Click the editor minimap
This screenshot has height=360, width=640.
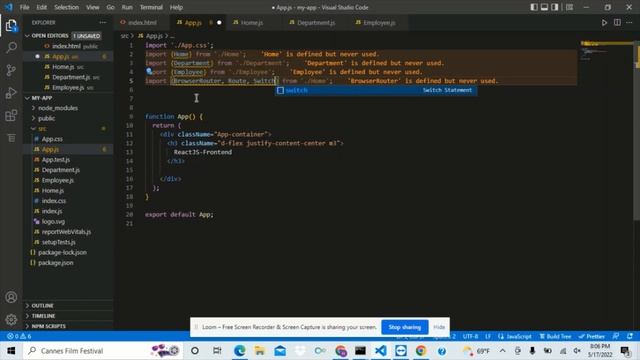click(x=606, y=51)
